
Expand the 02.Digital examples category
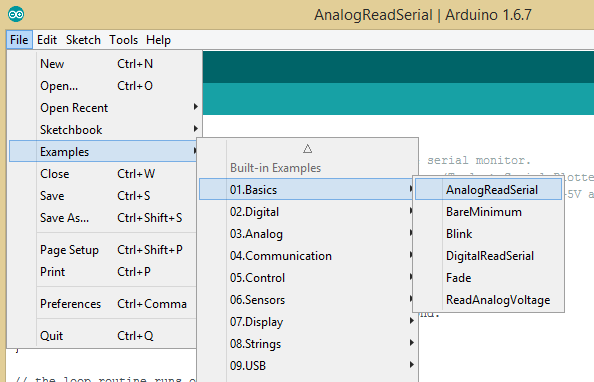(306, 212)
